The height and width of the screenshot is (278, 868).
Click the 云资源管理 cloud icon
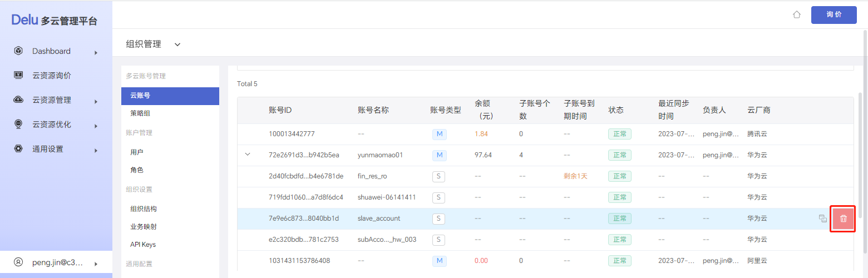pyautogui.click(x=18, y=100)
